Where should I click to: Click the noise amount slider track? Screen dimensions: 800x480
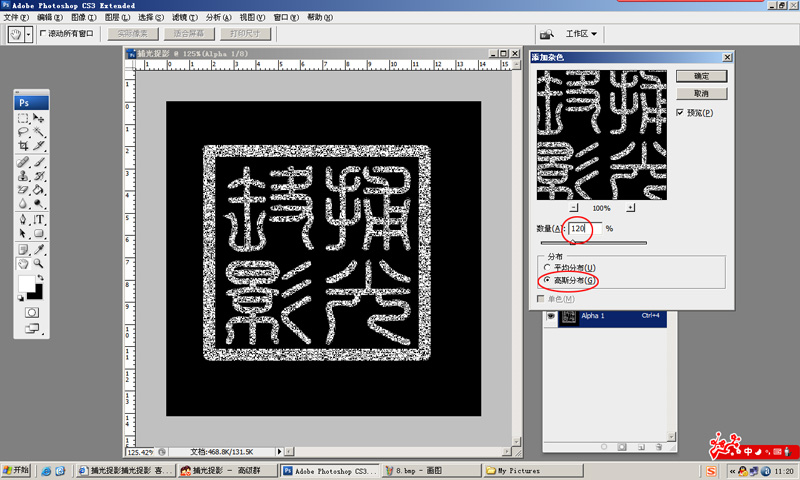[x=593, y=242]
